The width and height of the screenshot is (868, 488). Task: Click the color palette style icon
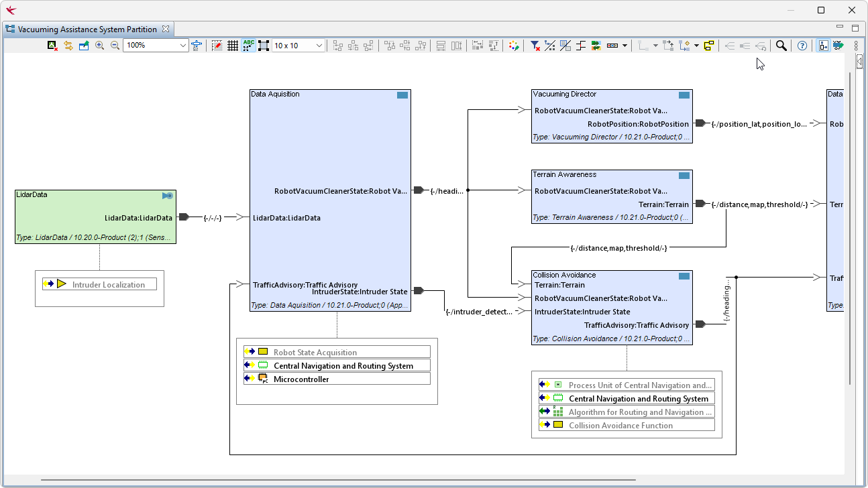pos(514,46)
